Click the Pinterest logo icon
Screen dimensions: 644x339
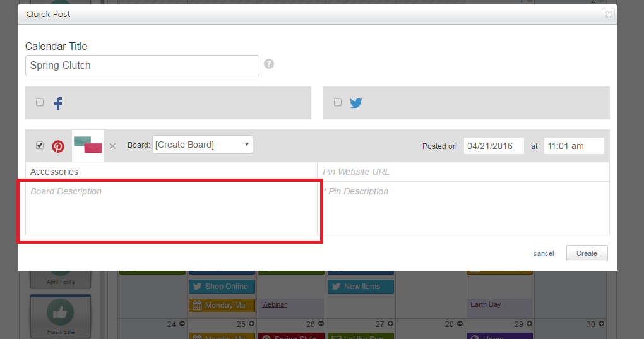58,146
